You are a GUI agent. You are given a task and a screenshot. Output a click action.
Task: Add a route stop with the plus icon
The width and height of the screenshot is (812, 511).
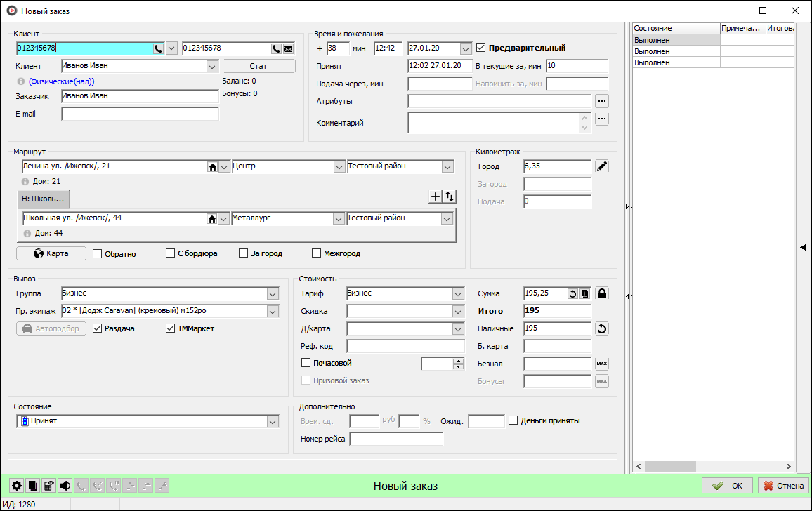pyautogui.click(x=436, y=197)
